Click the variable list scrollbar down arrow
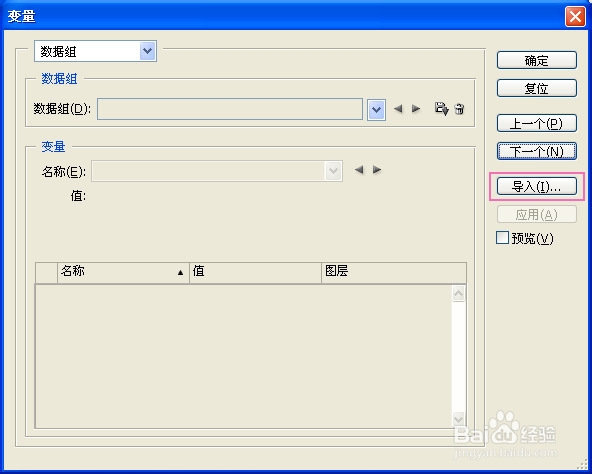The height and width of the screenshot is (474, 592). 458,419
